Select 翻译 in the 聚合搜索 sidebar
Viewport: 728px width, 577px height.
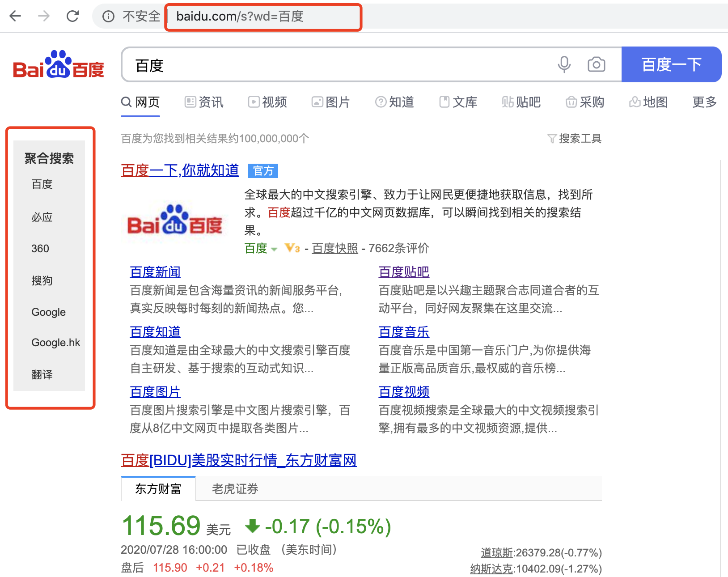point(42,375)
